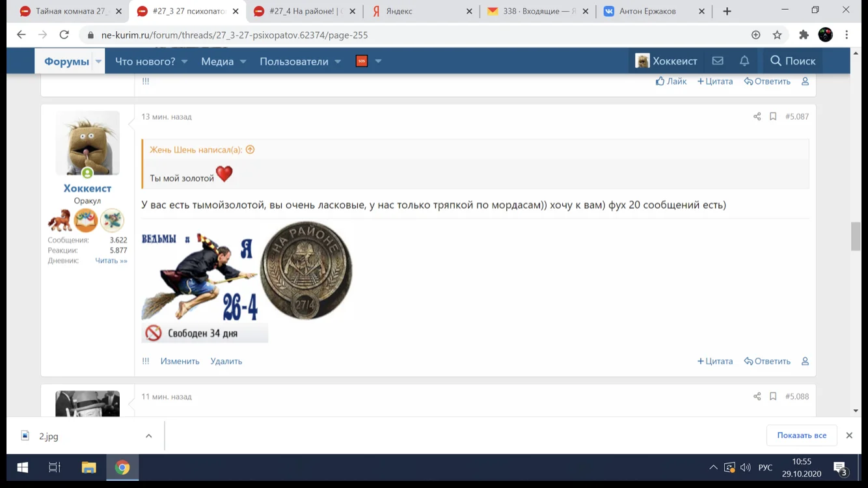
Task: Open the Форумы navigation item
Action: (66, 61)
